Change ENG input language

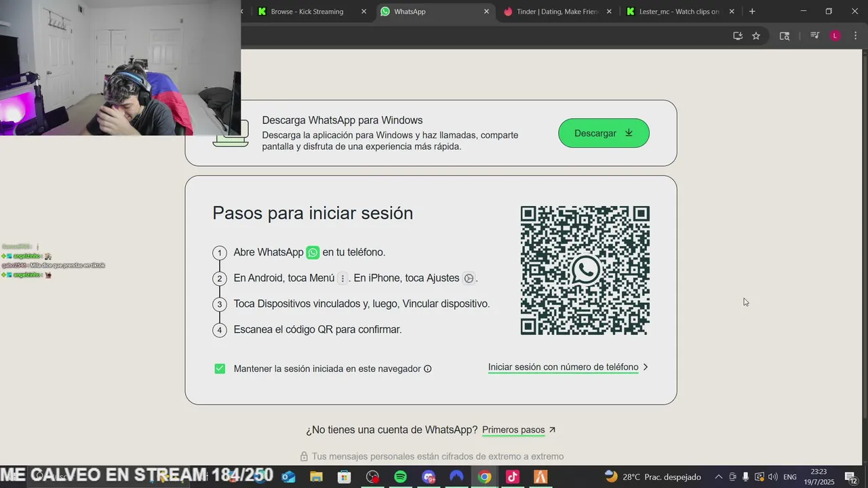(x=790, y=477)
